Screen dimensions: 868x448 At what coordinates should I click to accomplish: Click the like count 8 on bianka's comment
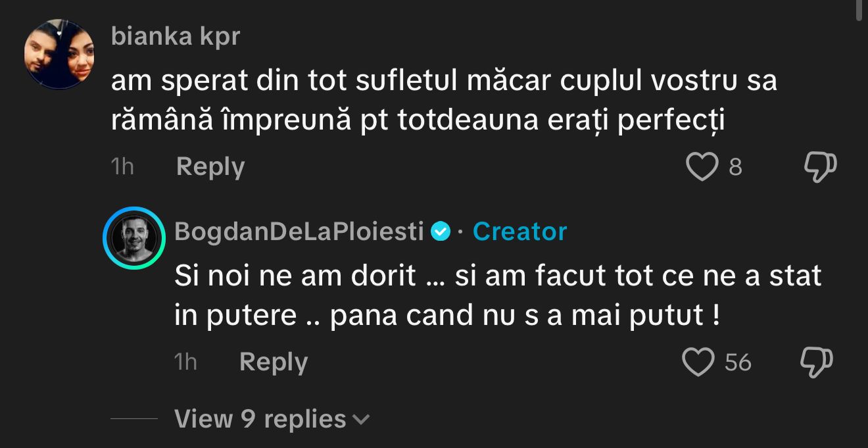coord(735,168)
